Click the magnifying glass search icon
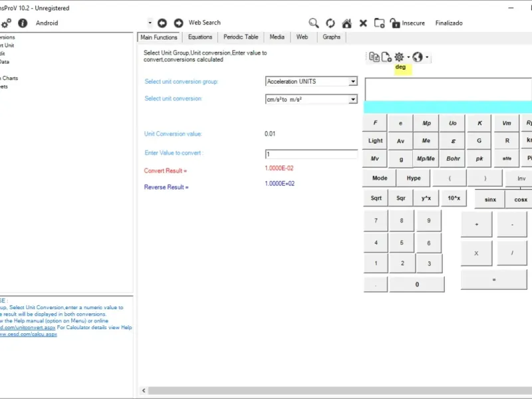This screenshot has width=532, height=399. 313,23
